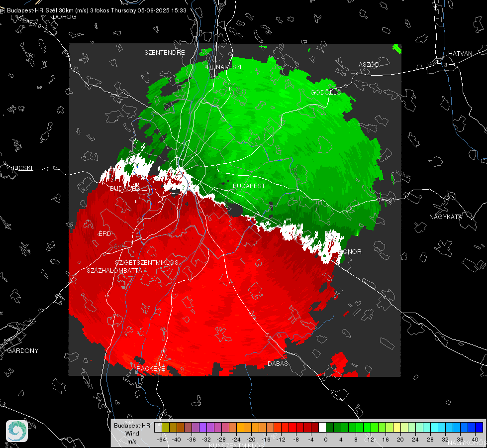Select the dark blue swatch above 40

[x=479, y=427]
